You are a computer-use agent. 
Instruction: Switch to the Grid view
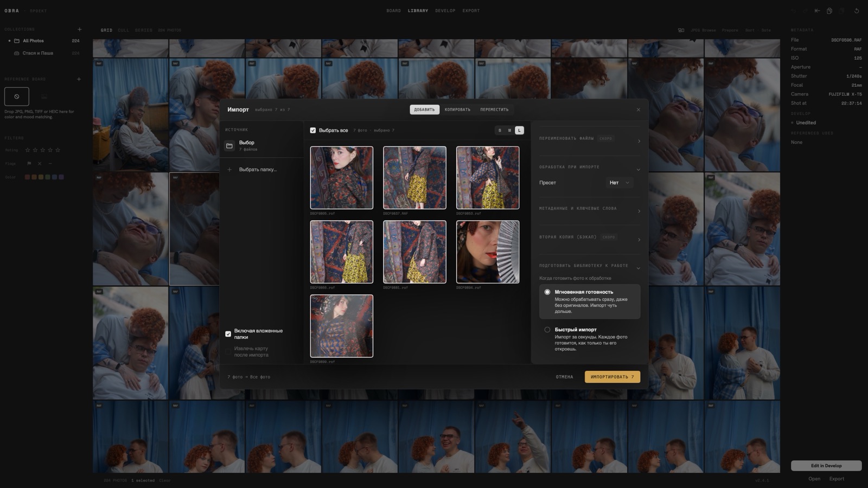[106, 30]
